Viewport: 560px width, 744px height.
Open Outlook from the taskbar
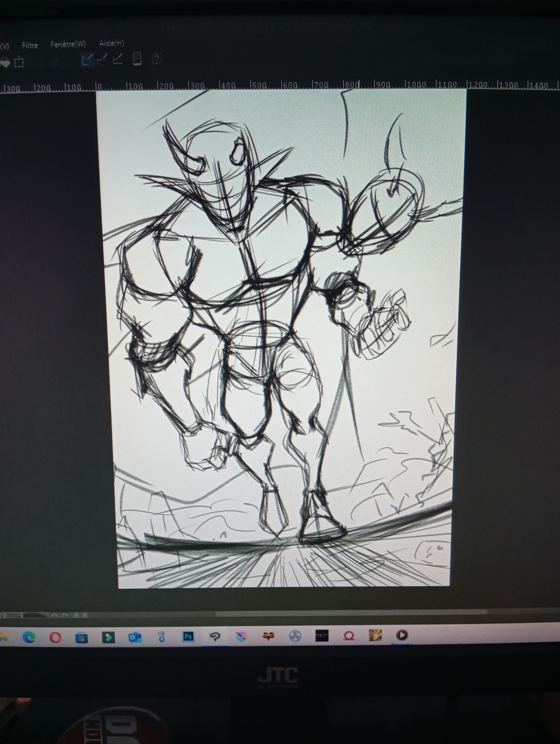point(134,638)
